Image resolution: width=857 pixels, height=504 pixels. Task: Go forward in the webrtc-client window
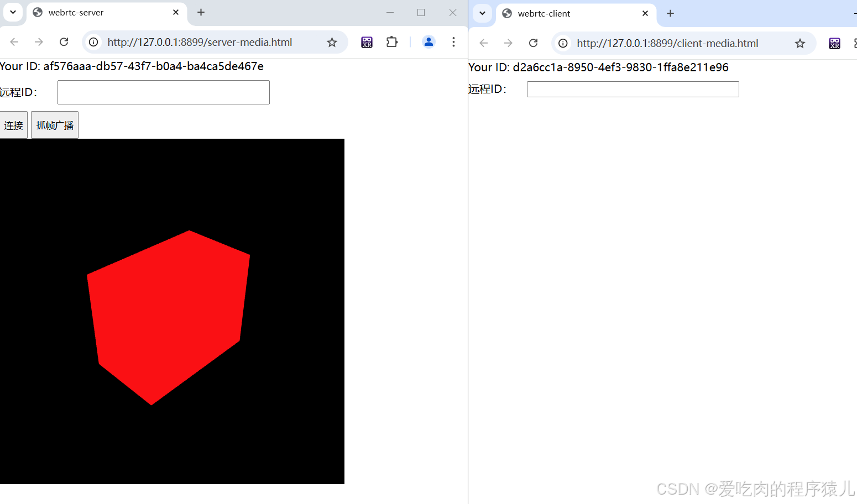(x=508, y=43)
